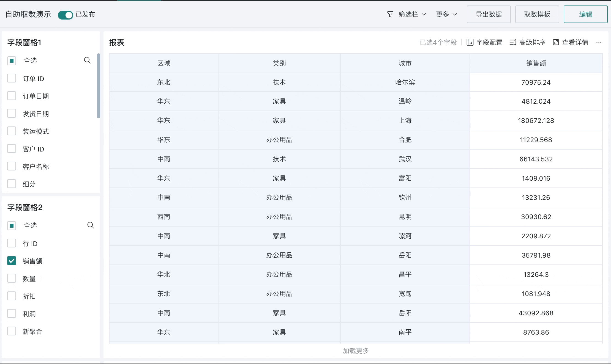
Task: Select the 漯河 city cell
Action: (405, 236)
